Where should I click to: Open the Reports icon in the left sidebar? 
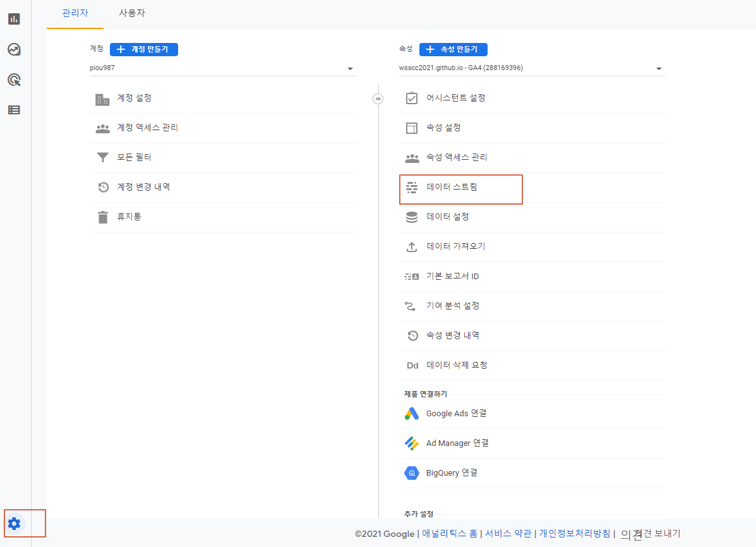(13, 19)
